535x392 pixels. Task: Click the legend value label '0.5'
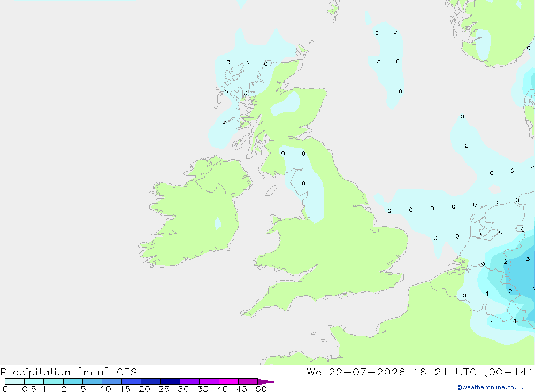pos(29,389)
